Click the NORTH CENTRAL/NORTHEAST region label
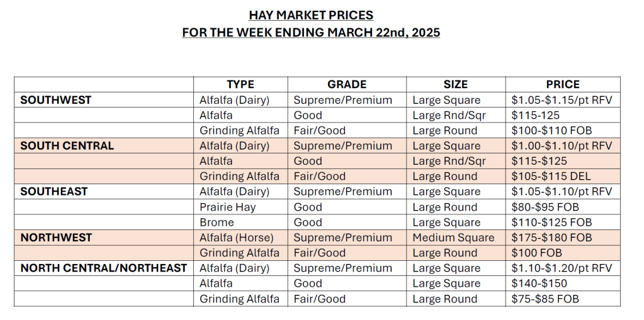This screenshot has width=644, height=320. pyautogui.click(x=104, y=268)
